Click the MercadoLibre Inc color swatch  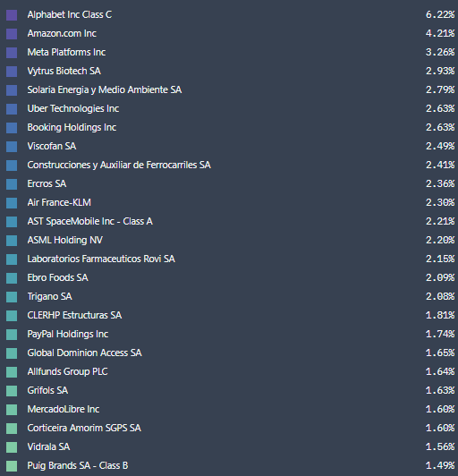pyautogui.click(x=12, y=410)
